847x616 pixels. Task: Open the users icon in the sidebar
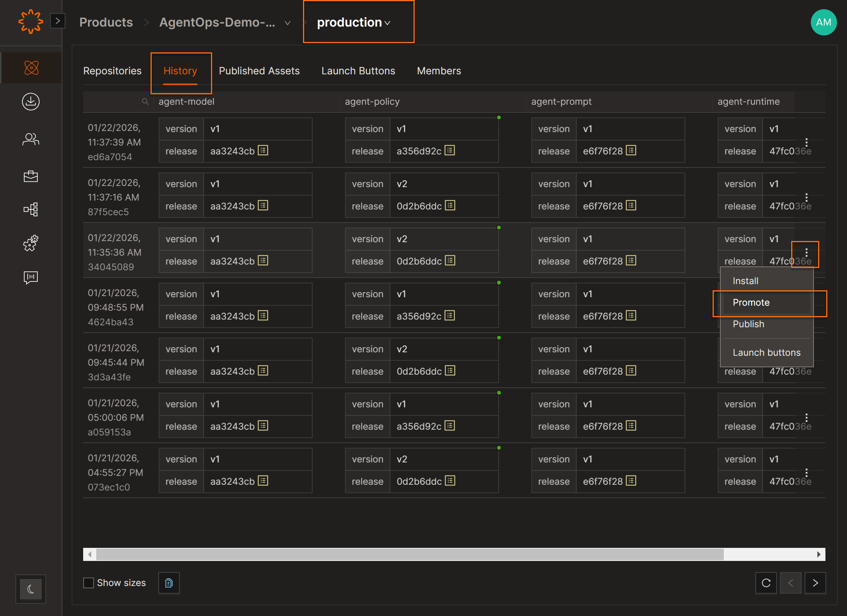(x=31, y=139)
